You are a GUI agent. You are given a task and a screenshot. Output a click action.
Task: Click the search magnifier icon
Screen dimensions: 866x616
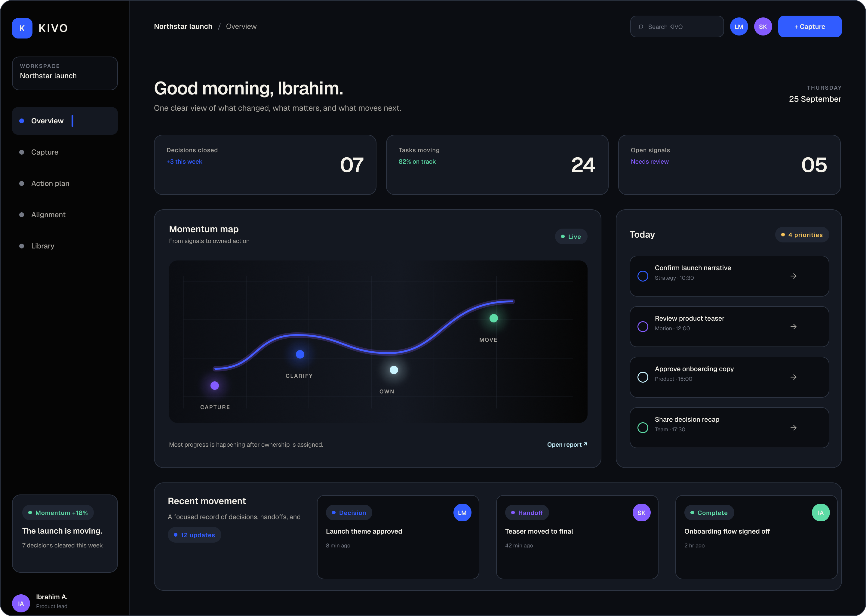tap(641, 27)
